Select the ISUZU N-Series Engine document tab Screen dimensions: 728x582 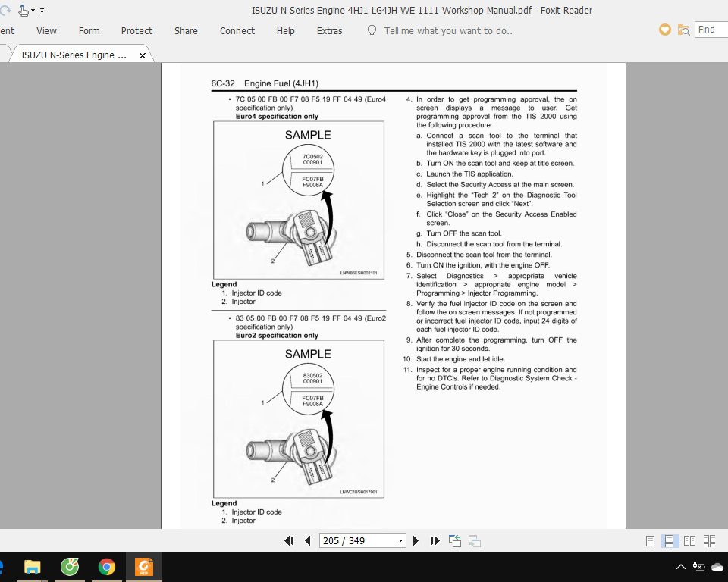coord(72,55)
